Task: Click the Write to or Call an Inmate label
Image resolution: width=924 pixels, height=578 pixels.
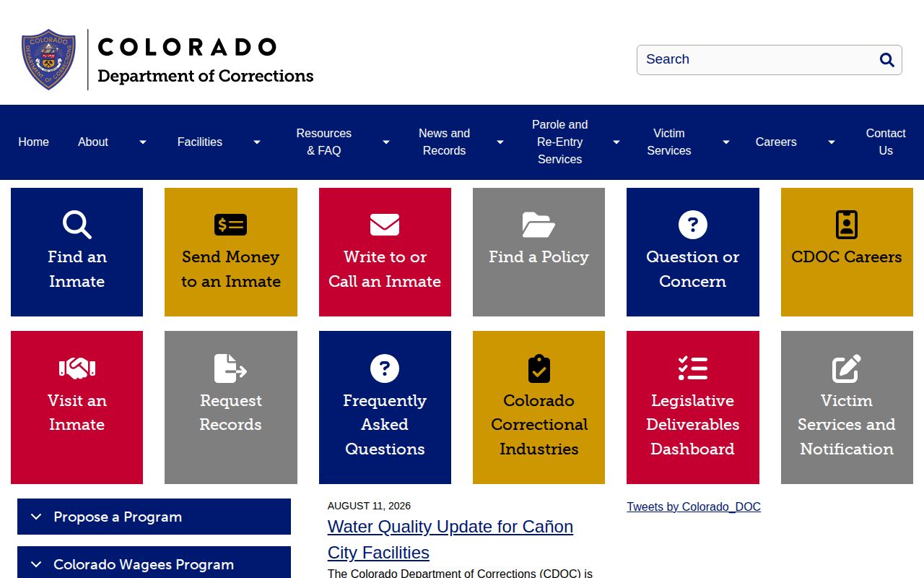Action: coord(385,269)
